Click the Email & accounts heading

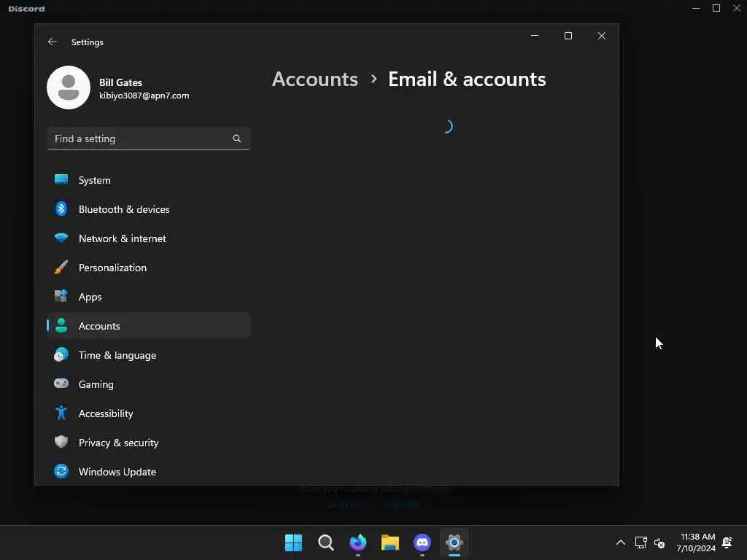(x=467, y=79)
